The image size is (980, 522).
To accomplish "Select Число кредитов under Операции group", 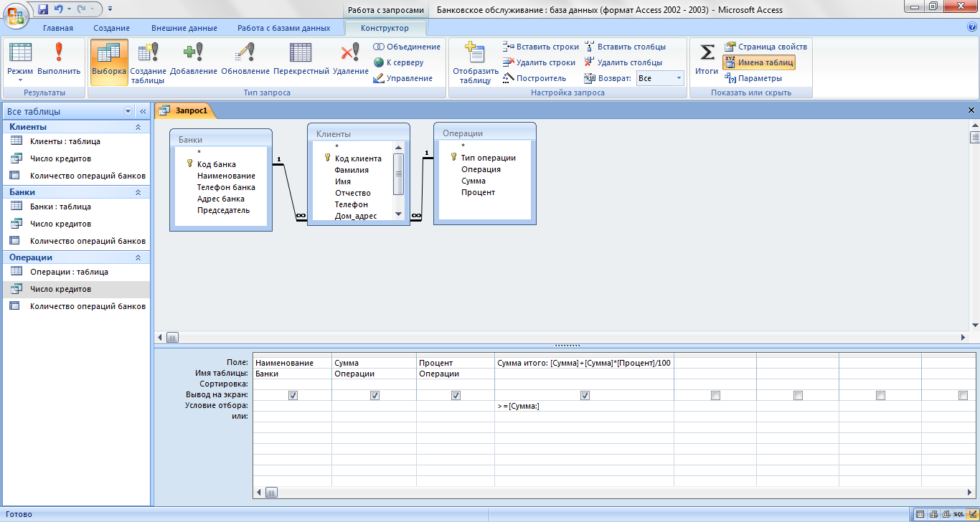I will [75, 289].
